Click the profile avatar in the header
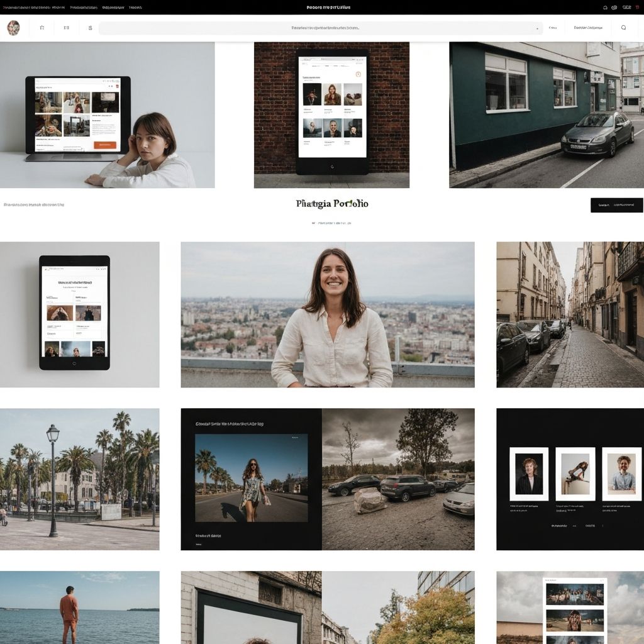644x644 pixels. point(13,28)
